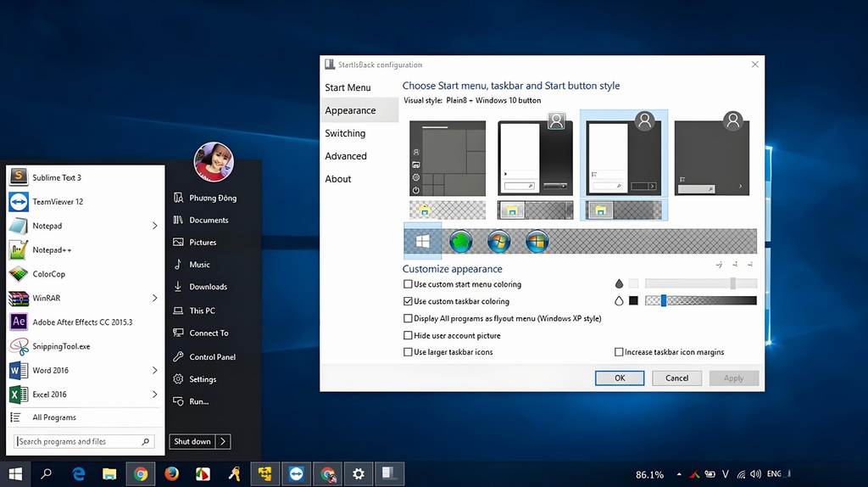Open Adobe After Effects CC 2015.3

click(x=82, y=322)
